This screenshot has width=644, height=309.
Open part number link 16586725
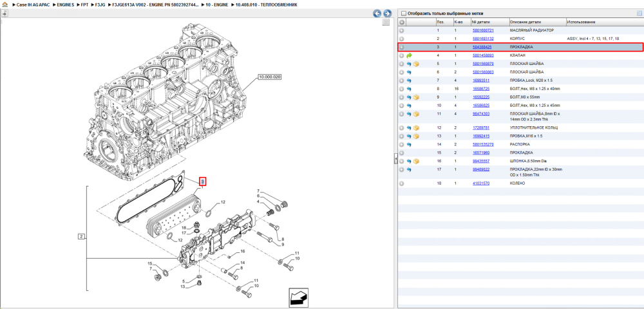[x=481, y=89]
